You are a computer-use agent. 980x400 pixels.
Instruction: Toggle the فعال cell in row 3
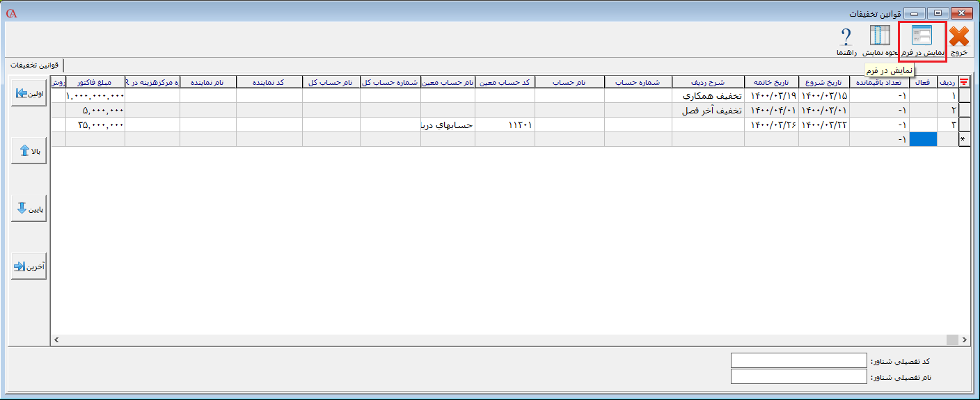coord(924,125)
